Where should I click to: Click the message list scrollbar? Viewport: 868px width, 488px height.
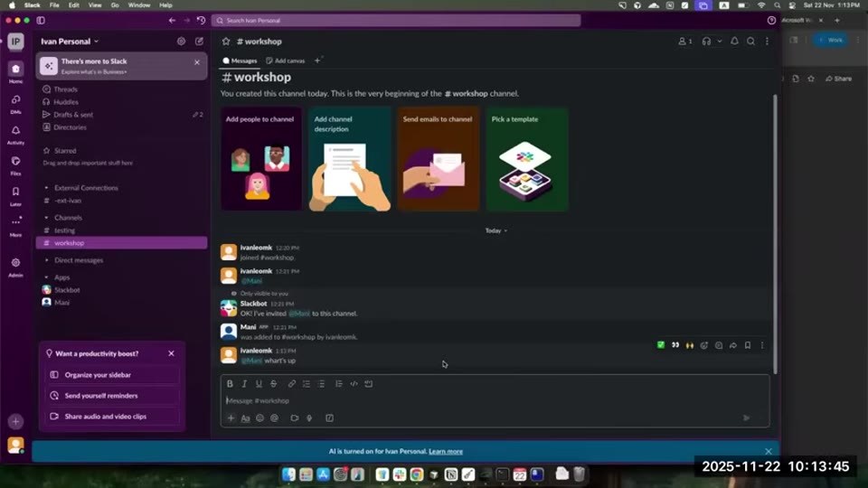click(775, 233)
